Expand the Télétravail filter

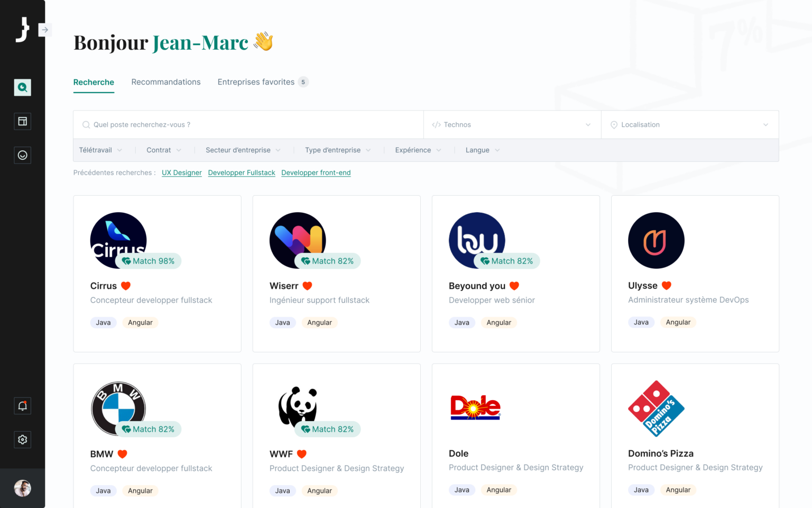[100, 150]
